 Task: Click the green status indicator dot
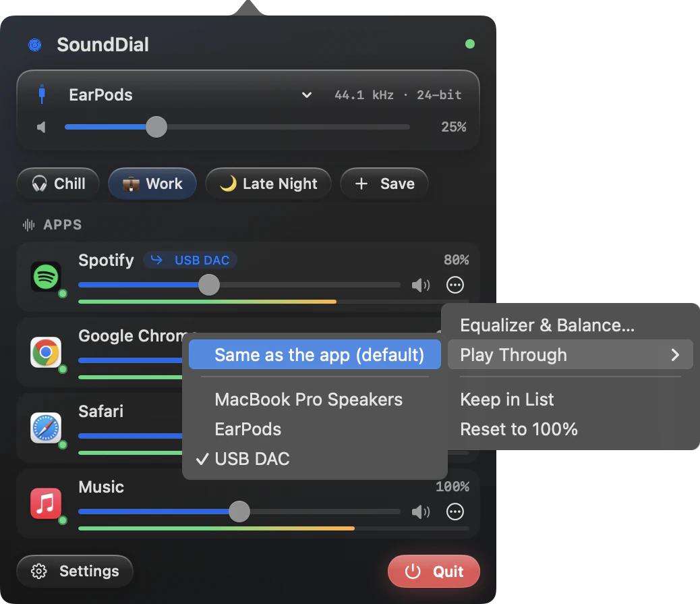click(469, 44)
